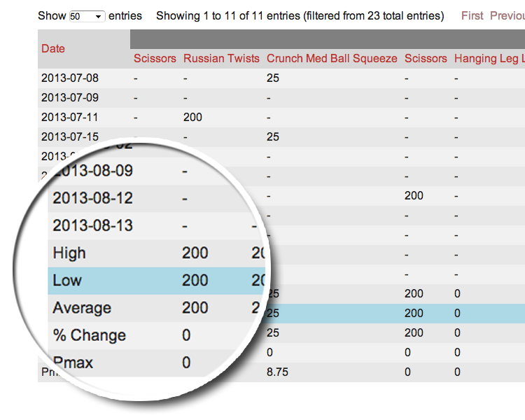Select the High summary row label
This screenshot has height=420, width=525.
(69, 253)
